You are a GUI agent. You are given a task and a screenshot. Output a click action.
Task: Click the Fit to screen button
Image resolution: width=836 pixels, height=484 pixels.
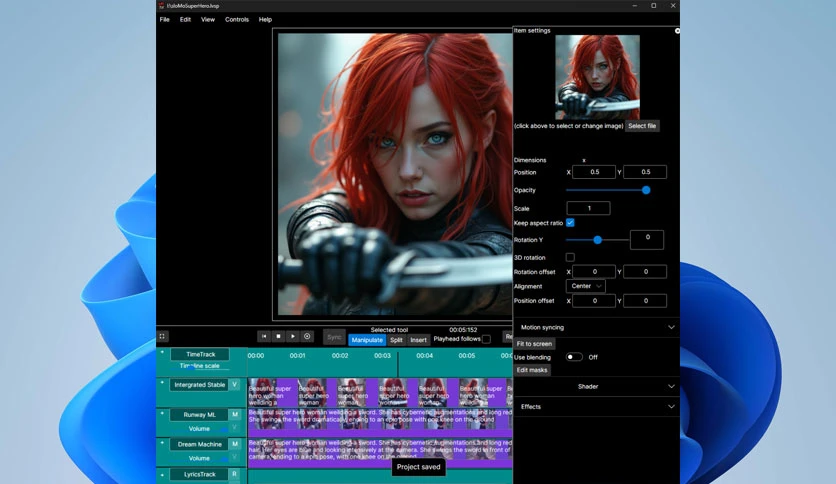[x=534, y=344]
